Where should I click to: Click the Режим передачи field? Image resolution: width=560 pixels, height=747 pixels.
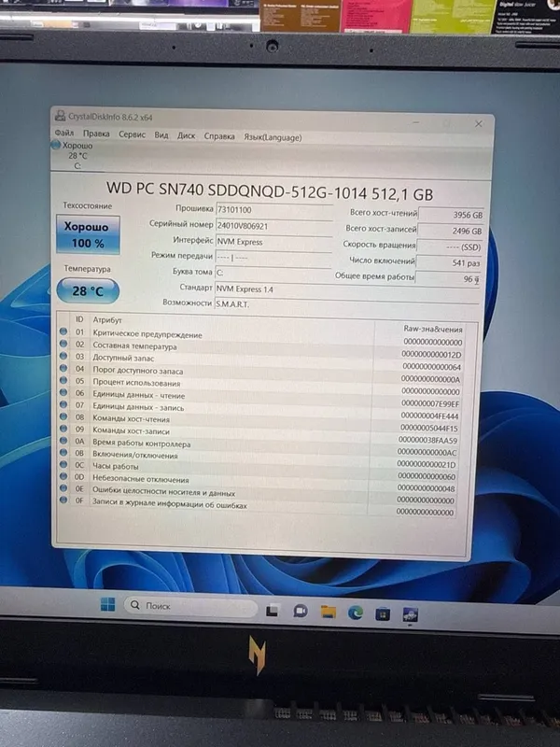[x=273, y=258]
